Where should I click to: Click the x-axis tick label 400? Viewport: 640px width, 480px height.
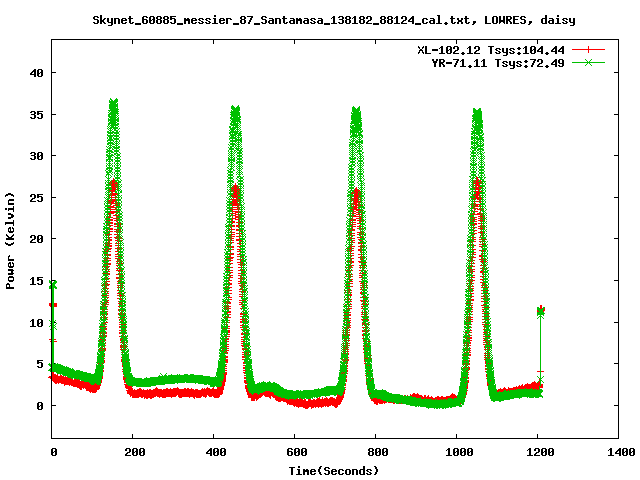point(216,452)
